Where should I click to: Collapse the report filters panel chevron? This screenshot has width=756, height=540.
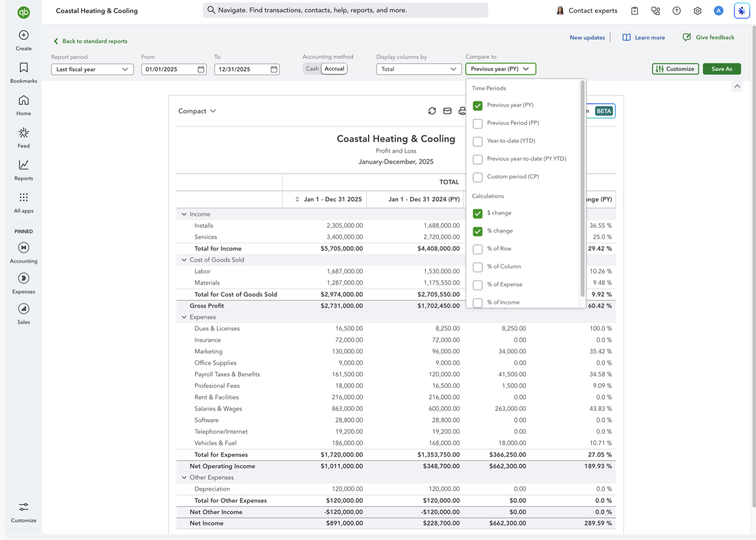coord(737,86)
